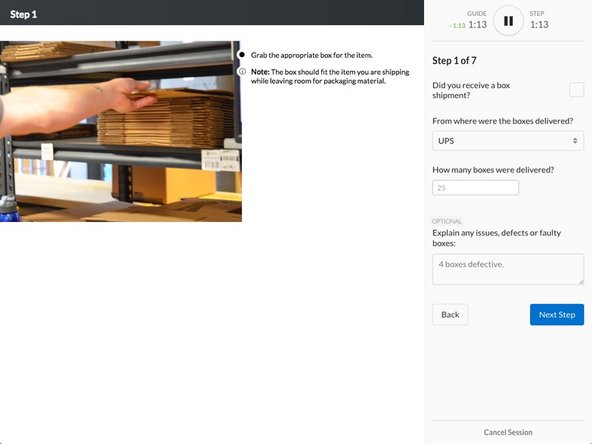Click the Note about packaging material
This screenshot has height=444, width=592.
[x=330, y=76]
